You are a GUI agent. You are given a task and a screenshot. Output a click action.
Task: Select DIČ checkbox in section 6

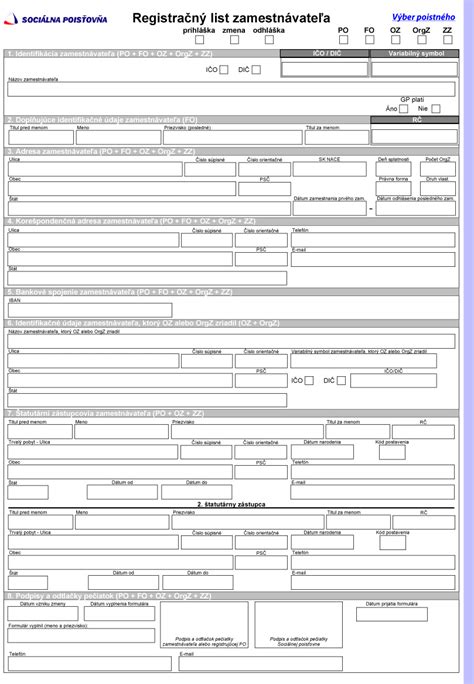click(x=341, y=381)
